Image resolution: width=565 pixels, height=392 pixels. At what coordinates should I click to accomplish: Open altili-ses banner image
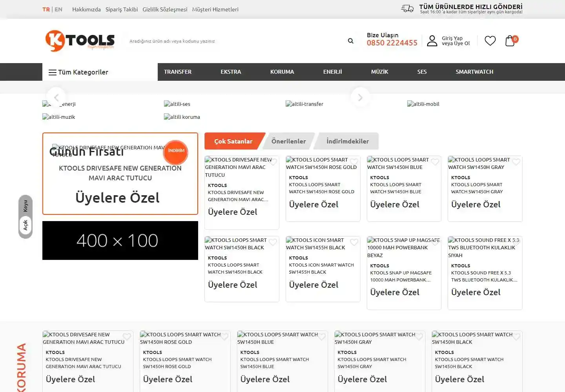[x=177, y=104]
